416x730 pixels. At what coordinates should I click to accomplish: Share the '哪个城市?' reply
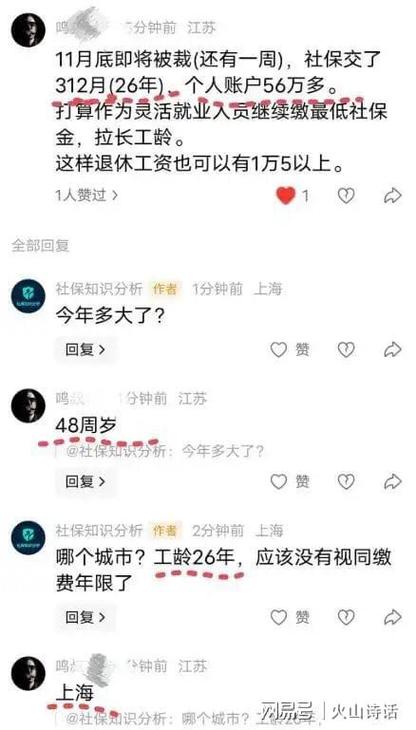point(393,617)
